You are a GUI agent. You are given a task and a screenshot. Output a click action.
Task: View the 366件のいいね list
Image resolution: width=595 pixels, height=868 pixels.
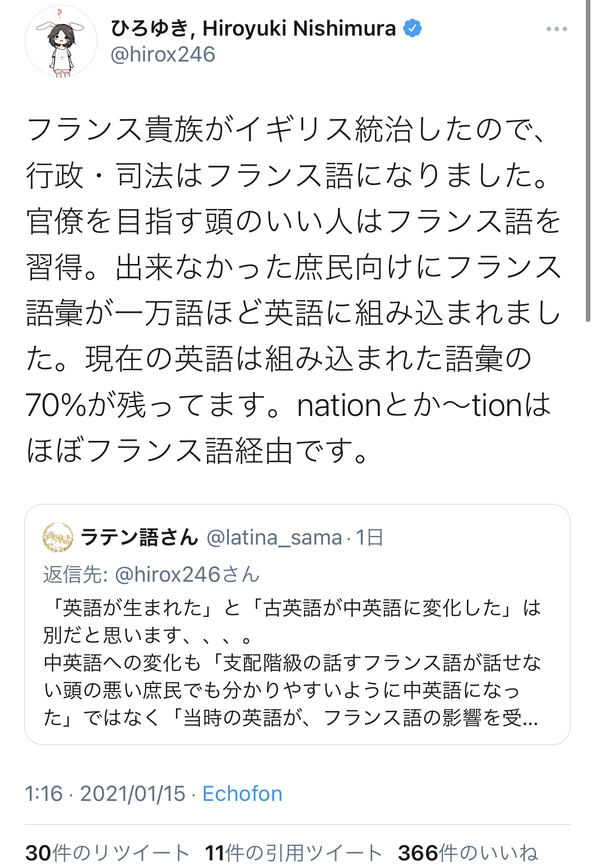tap(468, 853)
